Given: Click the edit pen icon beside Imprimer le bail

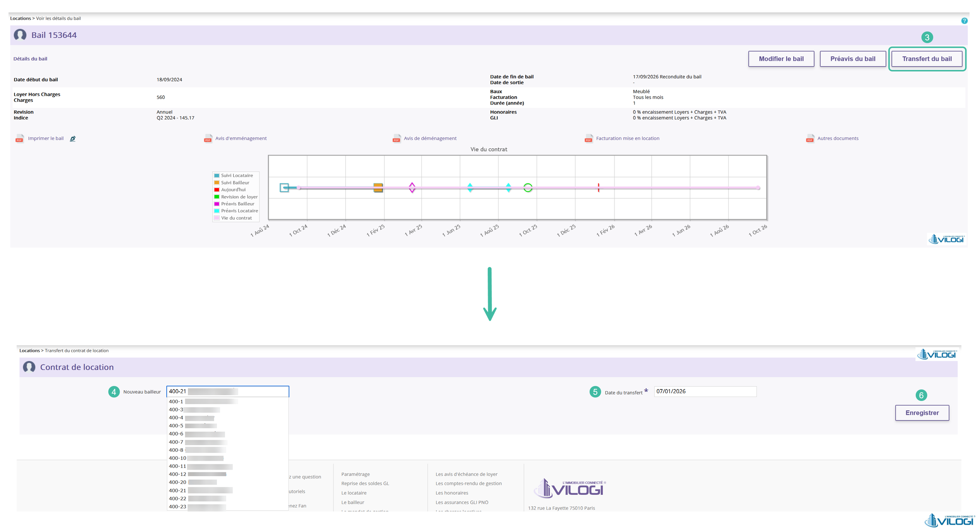Looking at the screenshot, I should click(72, 139).
